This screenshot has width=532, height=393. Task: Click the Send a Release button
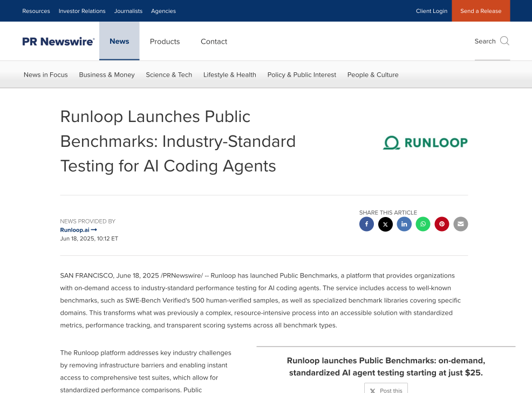click(x=480, y=10)
